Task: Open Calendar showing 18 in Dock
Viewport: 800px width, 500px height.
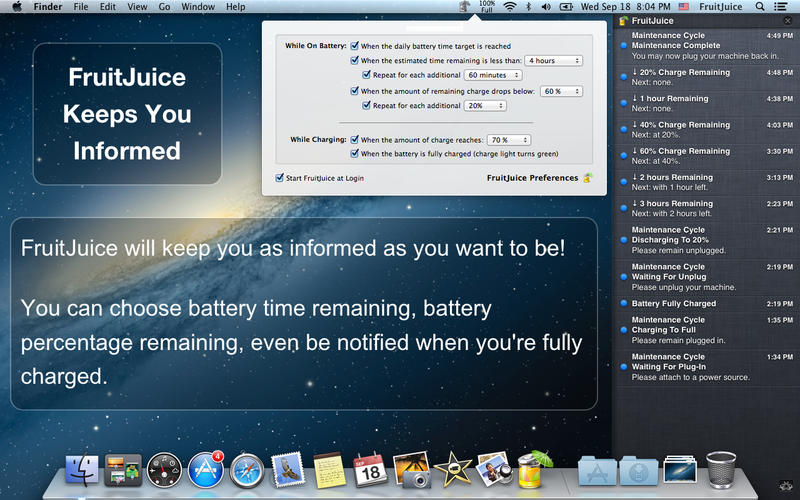Action: (370, 469)
